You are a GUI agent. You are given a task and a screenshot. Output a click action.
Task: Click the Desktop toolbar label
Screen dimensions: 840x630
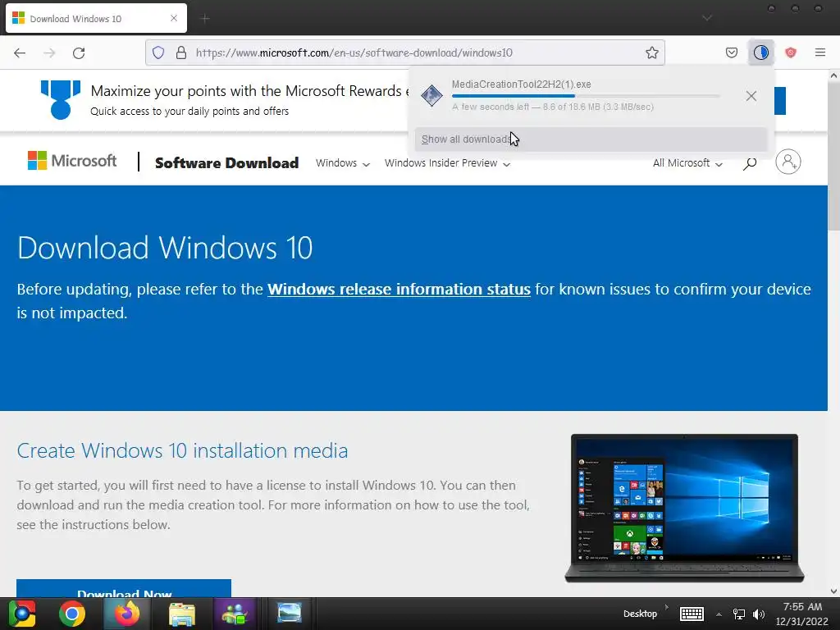[640, 614]
